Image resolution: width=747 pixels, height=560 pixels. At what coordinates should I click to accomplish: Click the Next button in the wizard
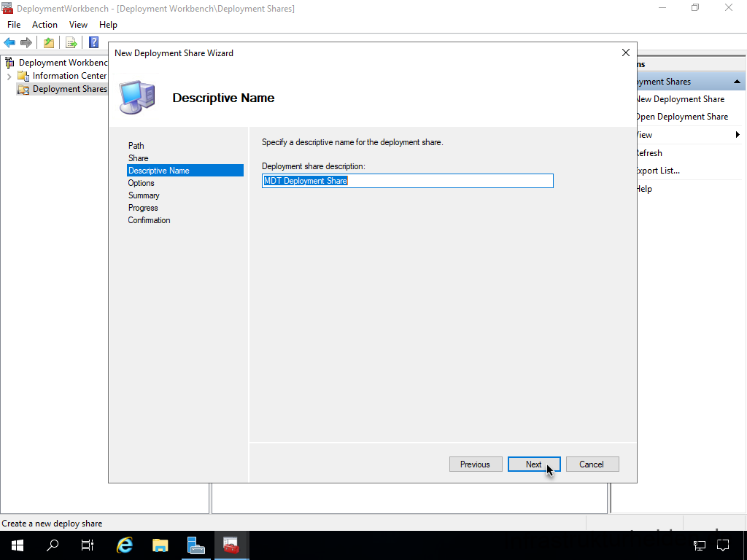[x=533, y=464]
